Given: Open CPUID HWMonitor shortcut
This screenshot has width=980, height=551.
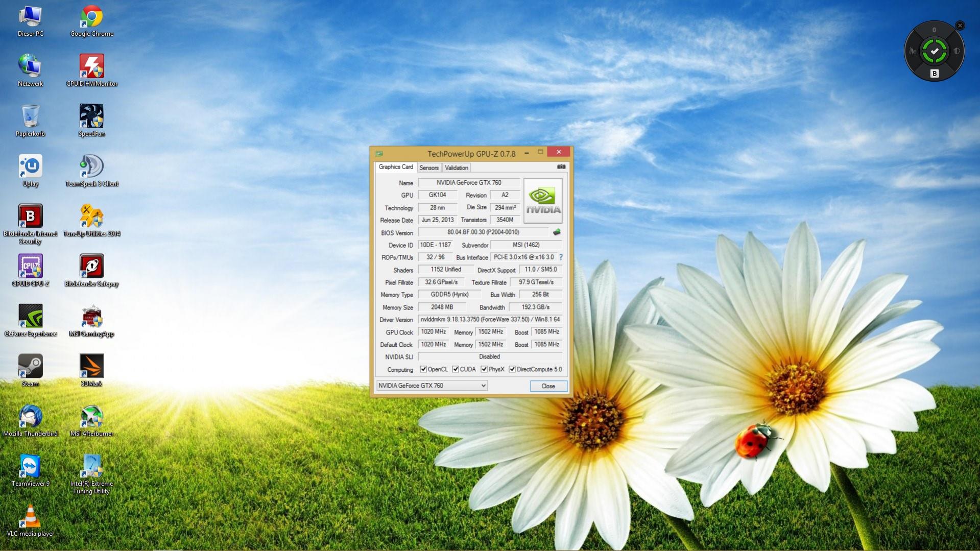Looking at the screenshot, I should (x=91, y=70).
